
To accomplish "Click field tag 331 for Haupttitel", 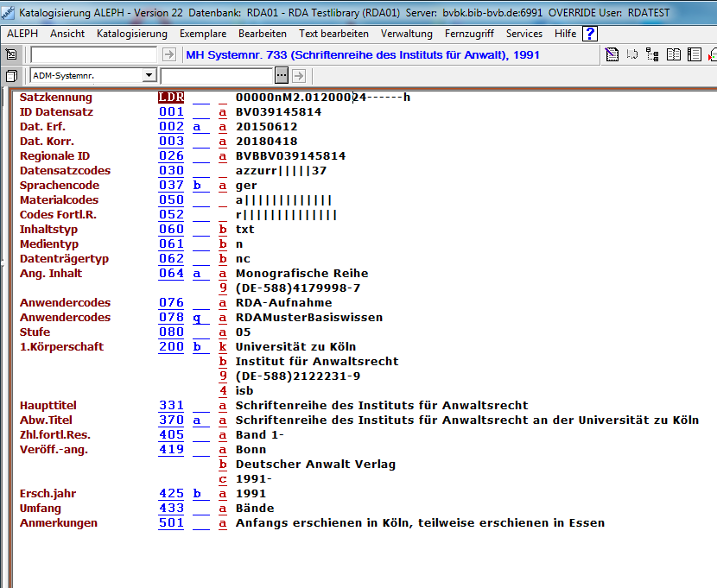I will point(171,405).
